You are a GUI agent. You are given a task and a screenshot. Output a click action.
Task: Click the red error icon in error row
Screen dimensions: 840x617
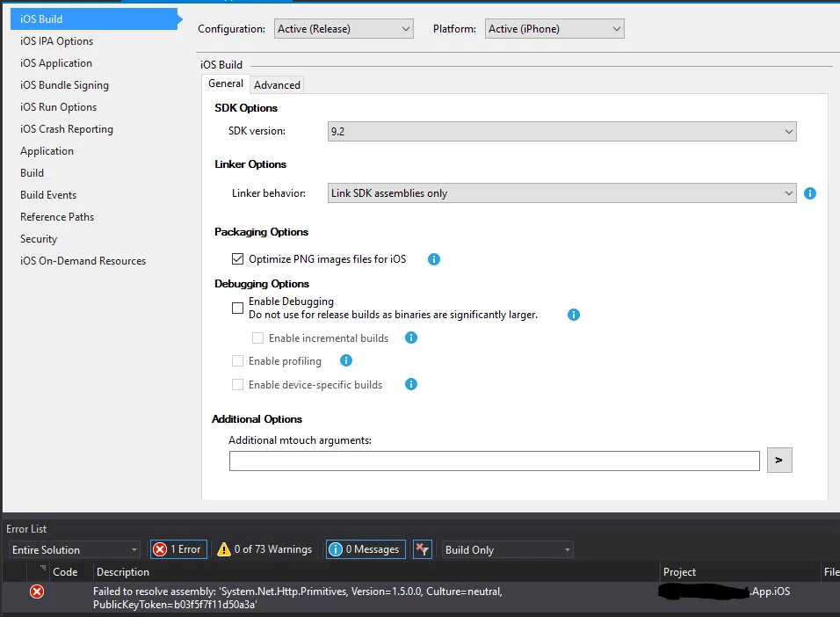click(x=37, y=592)
